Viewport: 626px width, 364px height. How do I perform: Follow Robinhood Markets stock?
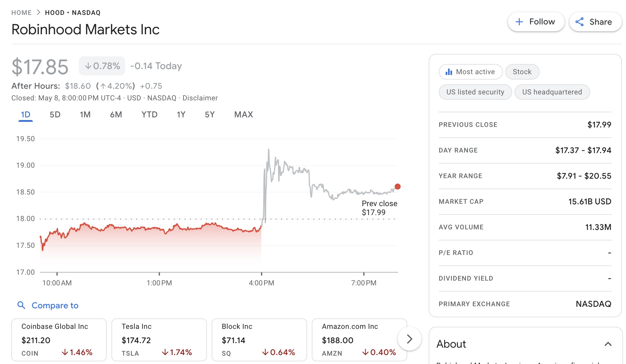536,22
